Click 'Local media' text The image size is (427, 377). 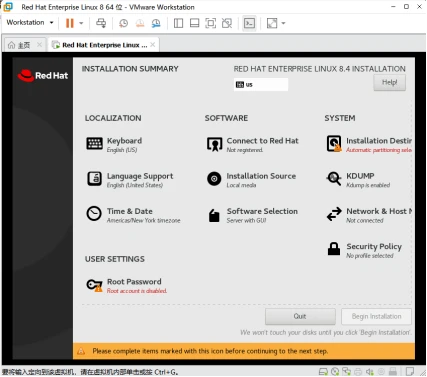click(241, 185)
